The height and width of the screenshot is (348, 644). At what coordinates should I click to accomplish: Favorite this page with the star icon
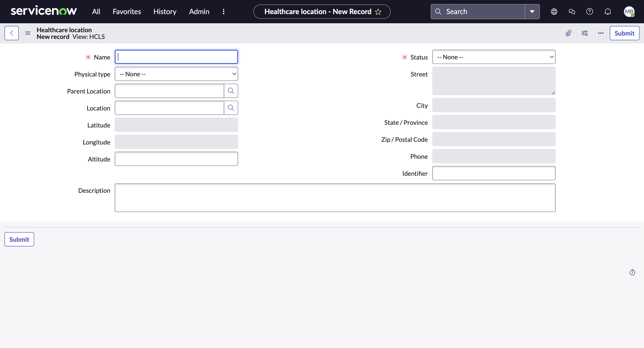(x=378, y=12)
